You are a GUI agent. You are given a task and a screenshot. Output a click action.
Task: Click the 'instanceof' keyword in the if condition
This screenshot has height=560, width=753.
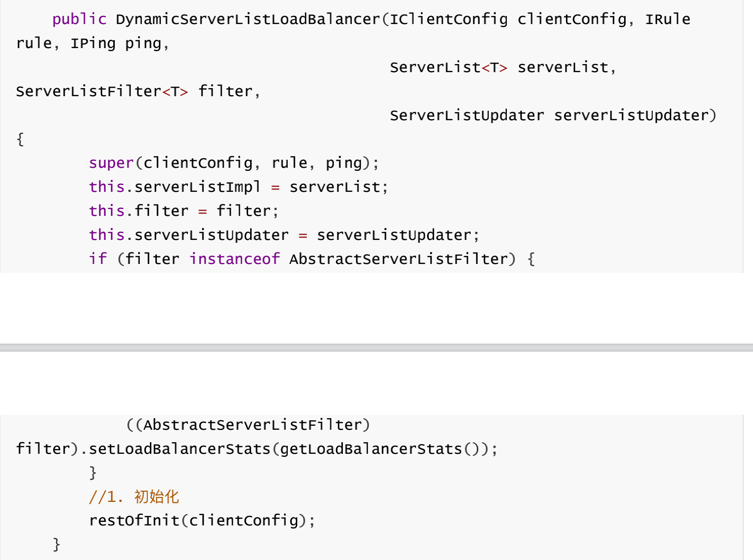point(235,259)
